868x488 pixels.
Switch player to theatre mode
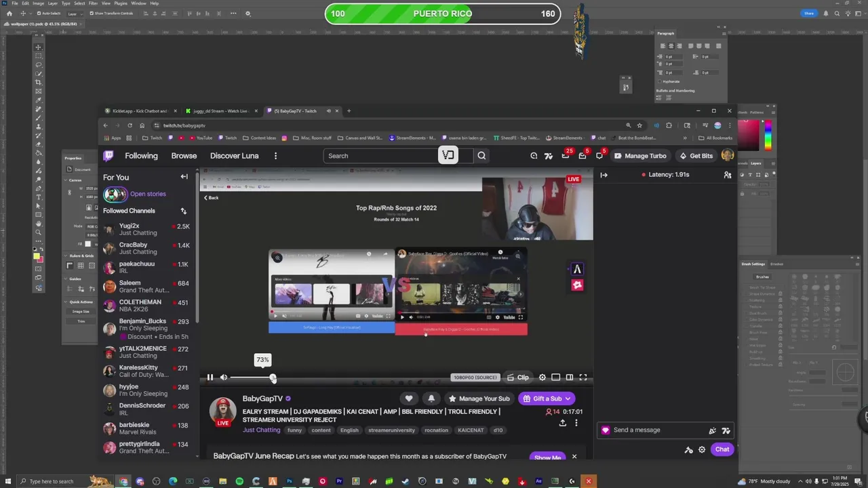569,378
